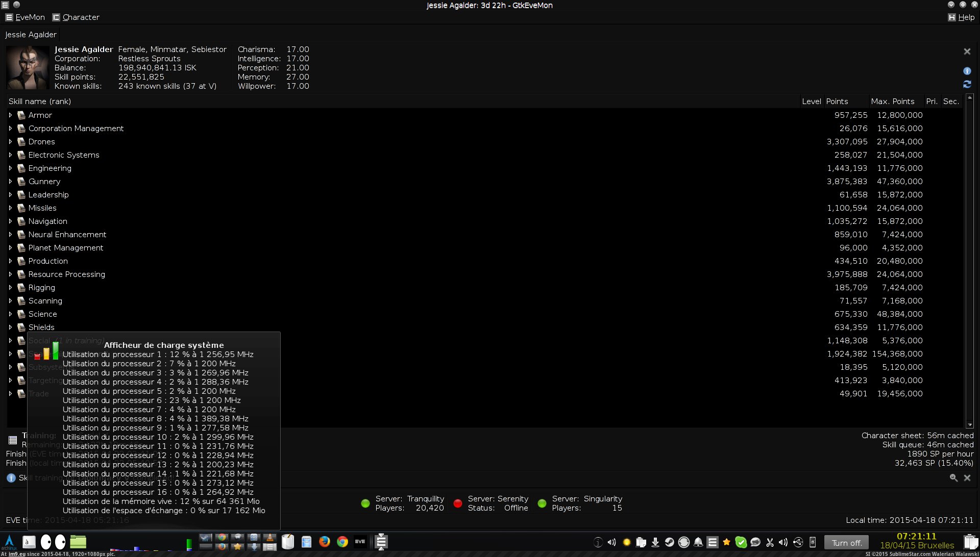Sort the list by the Max. Points column header

tap(892, 102)
